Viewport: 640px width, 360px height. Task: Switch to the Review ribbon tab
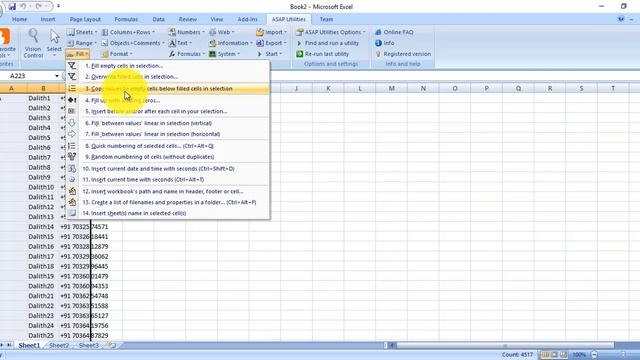tap(187, 19)
